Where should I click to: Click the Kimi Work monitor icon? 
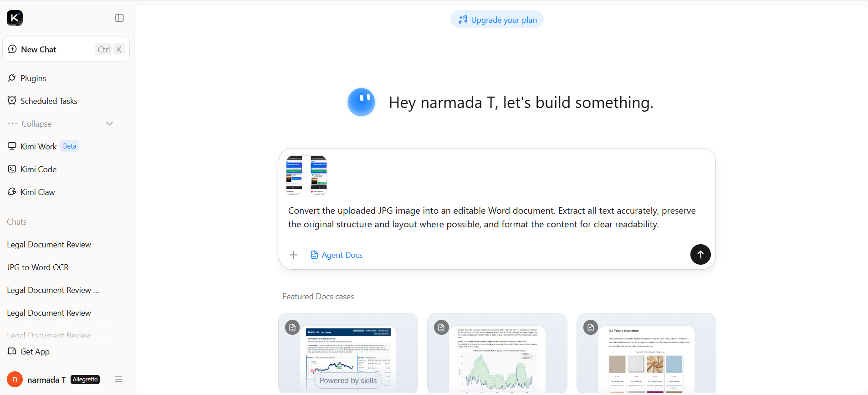tap(12, 146)
